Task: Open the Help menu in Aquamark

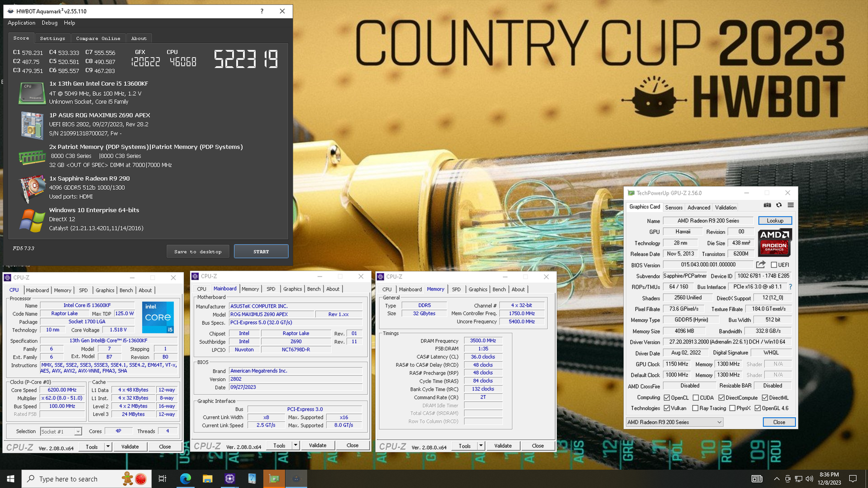Action: pyautogui.click(x=69, y=23)
